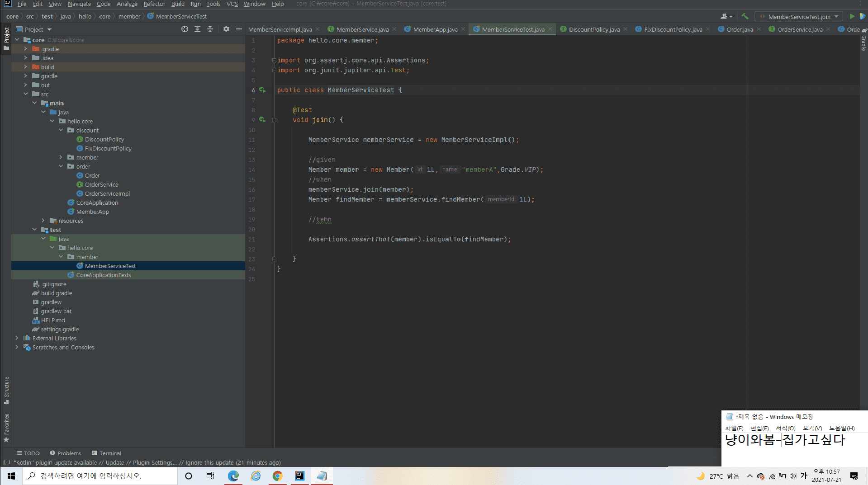The height and width of the screenshot is (485, 868).
Task: Hide the Project panel with minus icon
Action: tap(239, 29)
